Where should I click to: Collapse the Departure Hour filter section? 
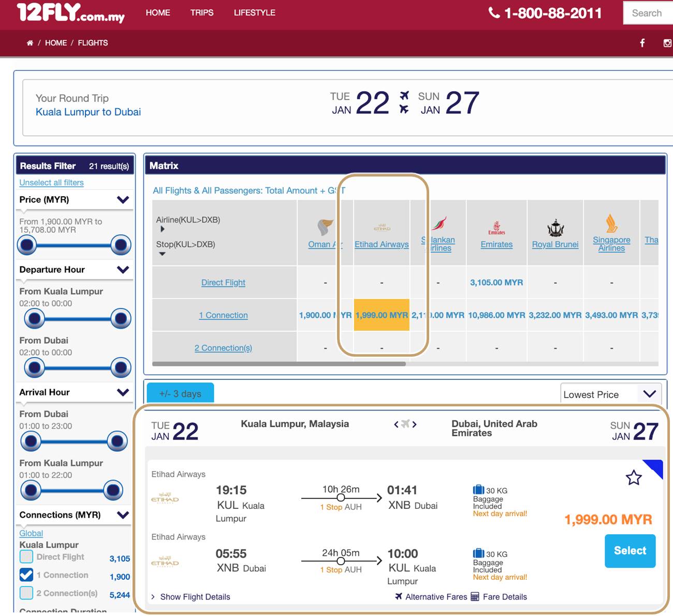pyautogui.click(x=123, y=270)
